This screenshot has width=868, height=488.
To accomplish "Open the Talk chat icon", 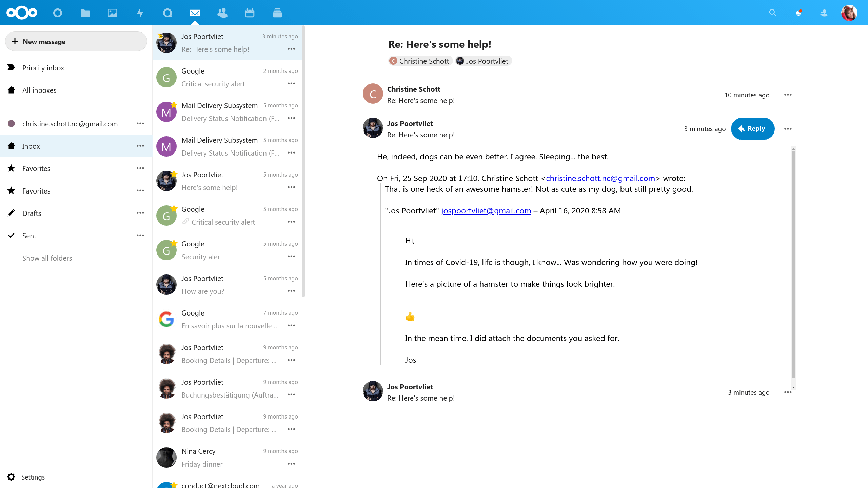I will click(167, 13).
